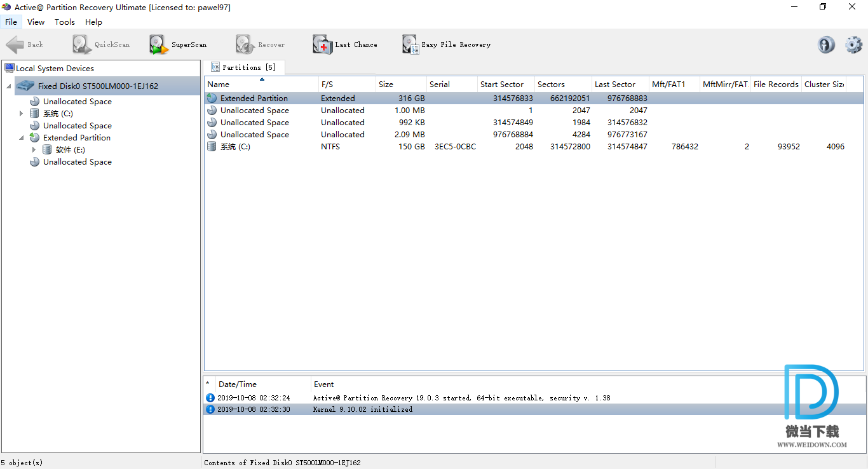Click the 2019-10-08 02:32:24 timestamp
The image size is (868, 469).
pyautogui.click(x=254, y=398)
